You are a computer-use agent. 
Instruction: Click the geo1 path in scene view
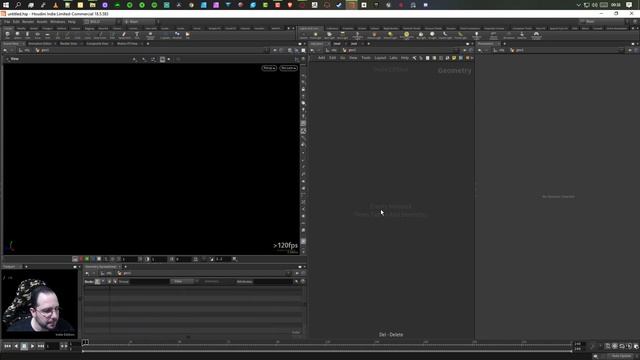(42, 50)
